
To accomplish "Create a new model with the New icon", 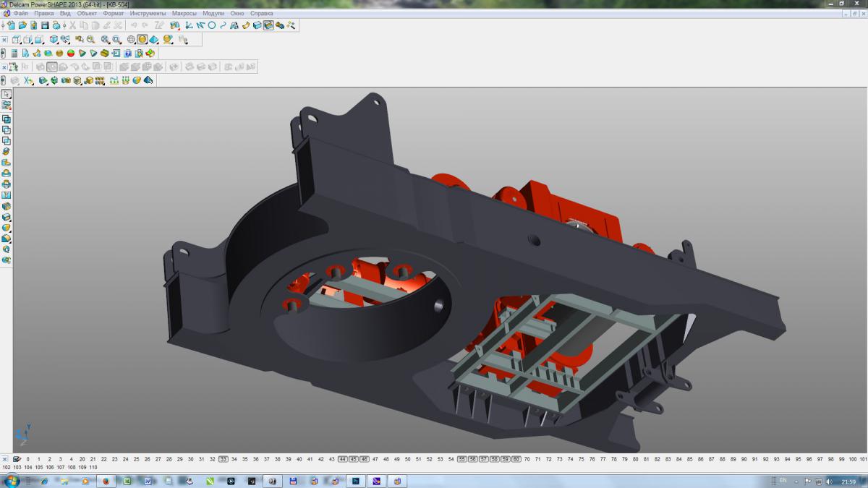I will click(x=12, y=25).
